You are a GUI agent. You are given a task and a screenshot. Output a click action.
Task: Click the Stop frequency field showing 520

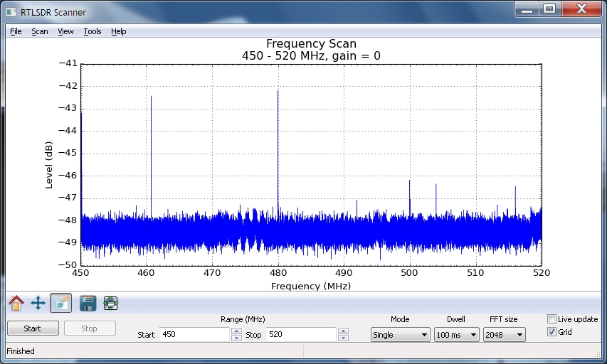301,335
